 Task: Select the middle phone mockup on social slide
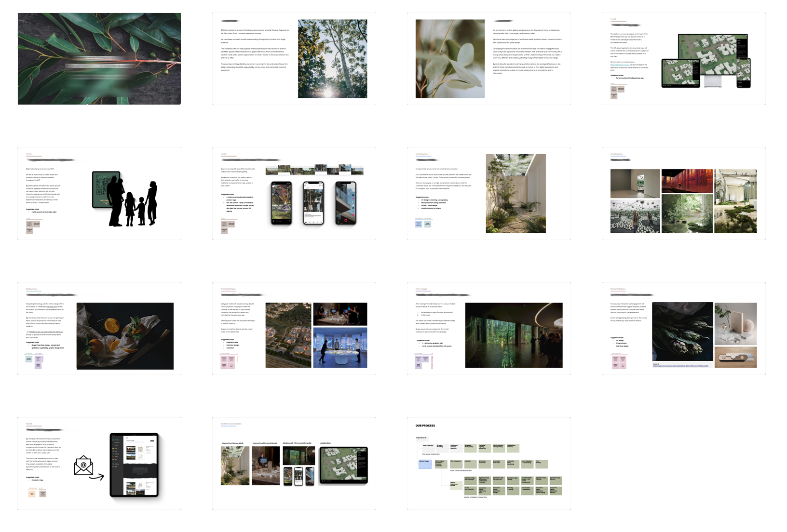(313, 203)
